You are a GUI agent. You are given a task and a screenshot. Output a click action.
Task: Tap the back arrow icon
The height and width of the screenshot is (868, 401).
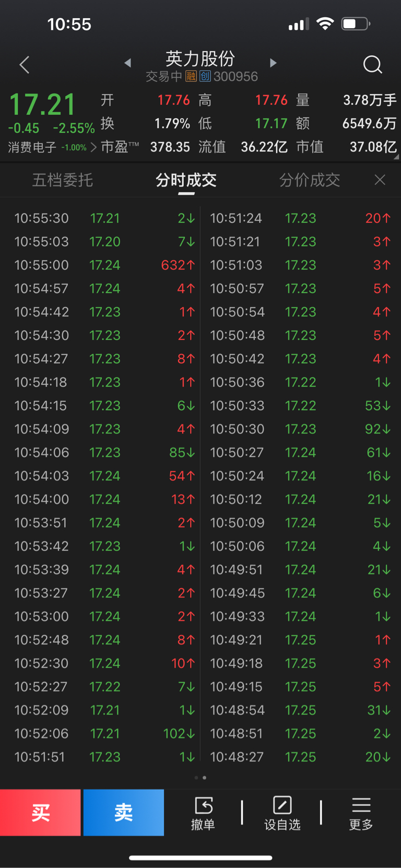pos(24,65)
